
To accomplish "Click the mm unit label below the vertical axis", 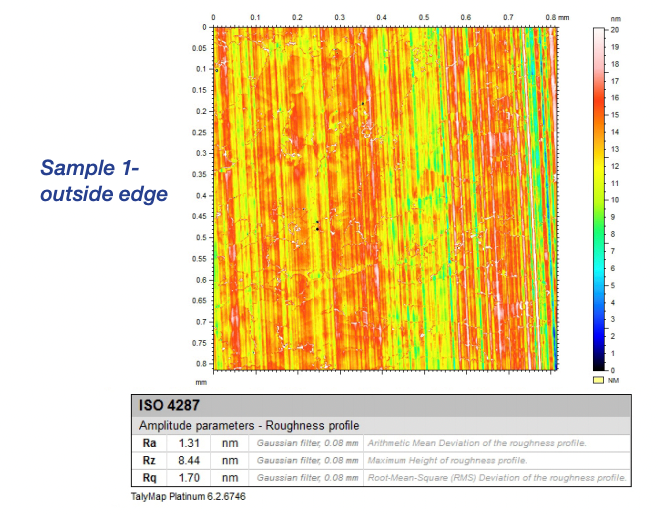I will [201, 382].
